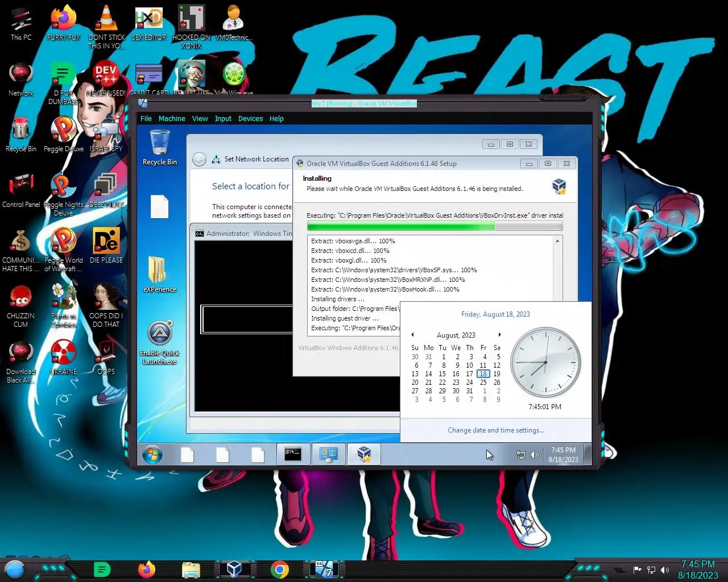Click the host tray speaker icon

665,569
